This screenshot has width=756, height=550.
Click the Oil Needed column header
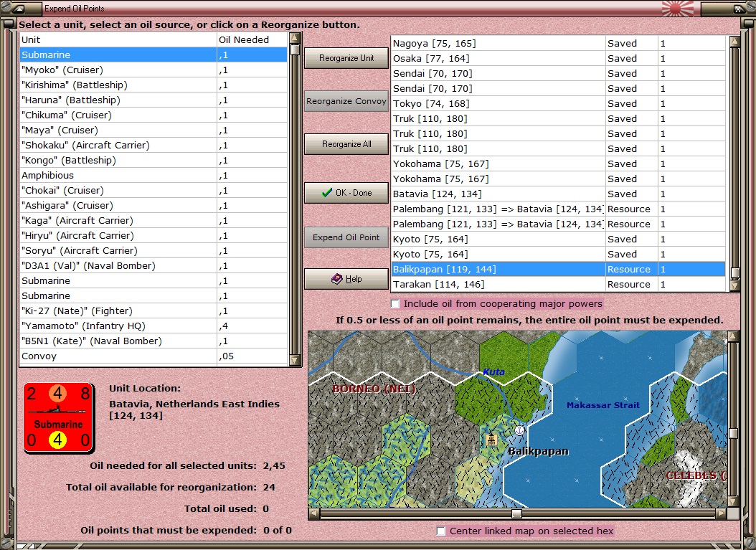click(x=252, y=39)
